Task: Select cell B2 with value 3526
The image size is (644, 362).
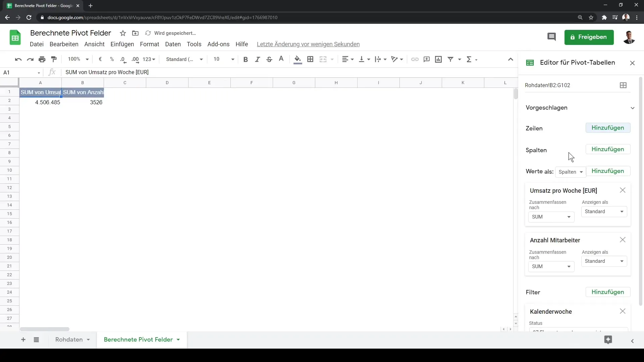Action: 83,102
